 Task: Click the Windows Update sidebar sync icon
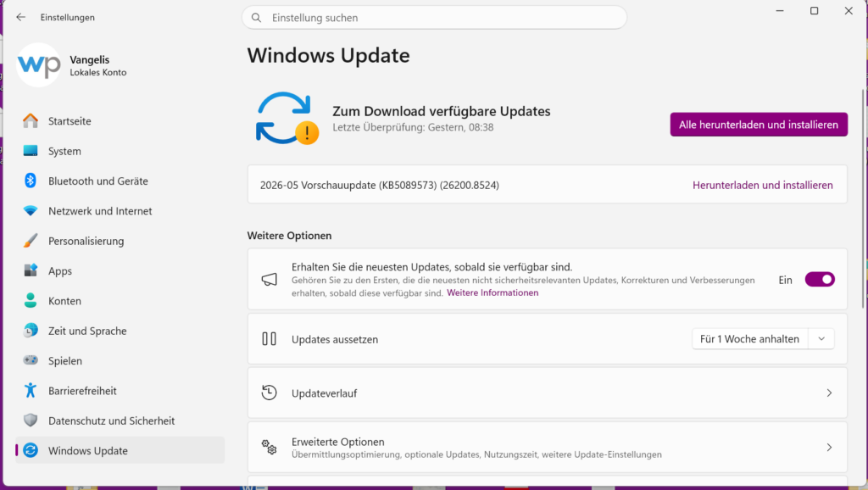(x=31, y=450)
